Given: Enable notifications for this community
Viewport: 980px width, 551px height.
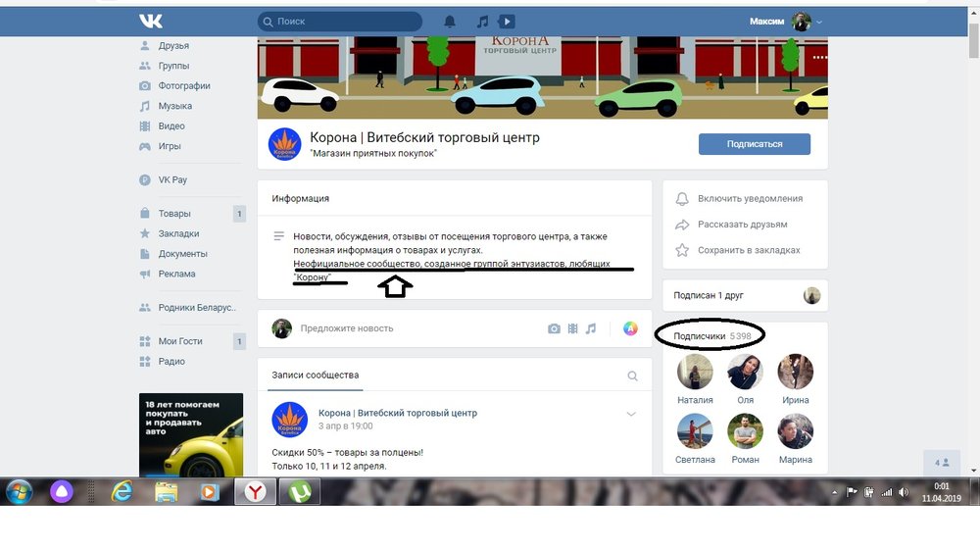Looking at the screenshot, I should pos(749,198).
